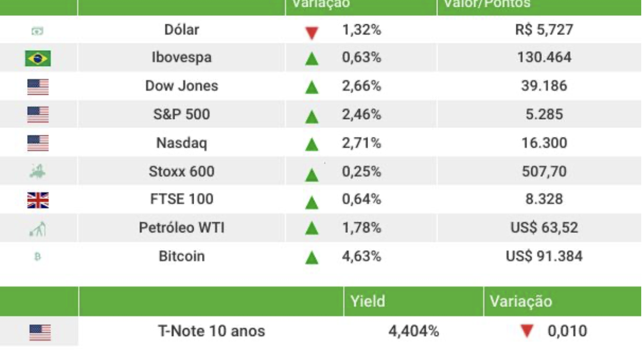Click the Yield column header
Viewport: 644px width, 362px height.
click(368, 301)
